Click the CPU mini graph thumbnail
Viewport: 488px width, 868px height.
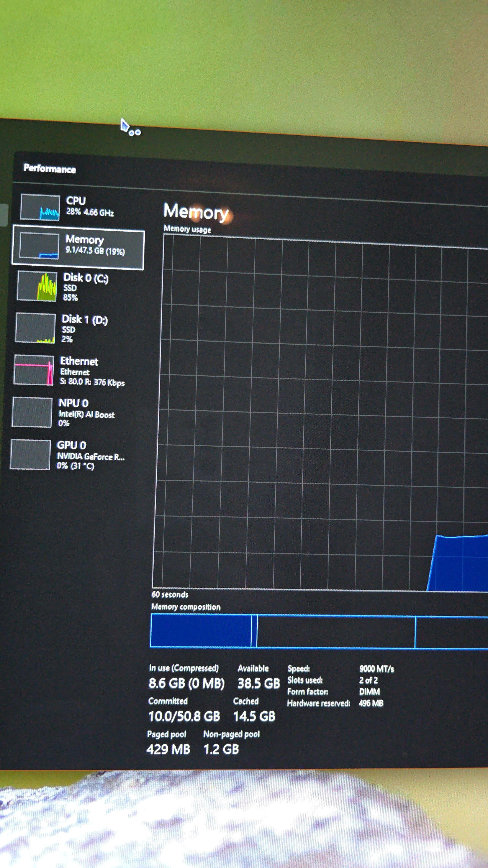40,208
